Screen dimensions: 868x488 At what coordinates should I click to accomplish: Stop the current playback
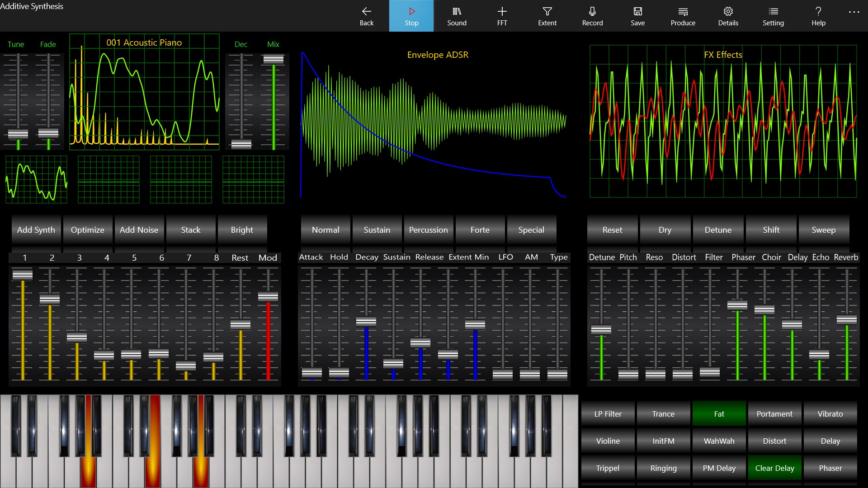coord(411,16)
